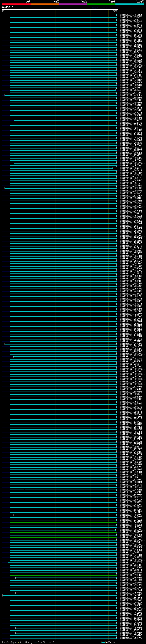Open hit UniRef100_Q49I51

point(131,522)
